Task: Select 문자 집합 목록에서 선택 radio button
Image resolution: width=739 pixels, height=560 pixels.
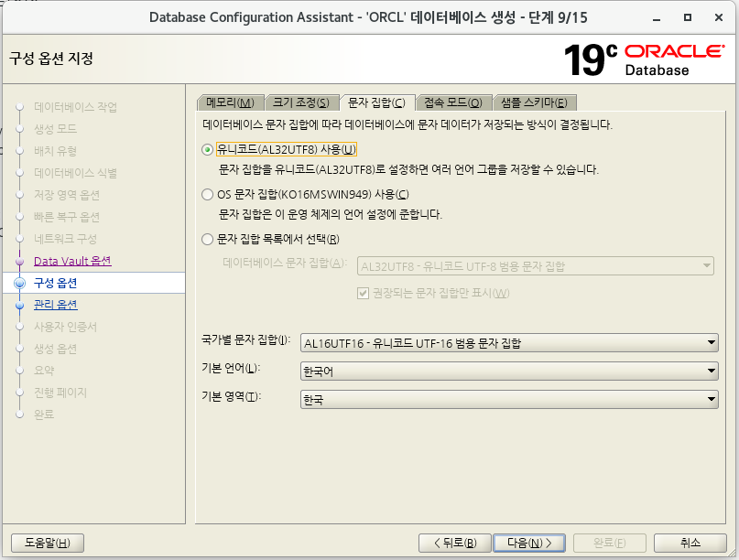Action: click(207, 239)
